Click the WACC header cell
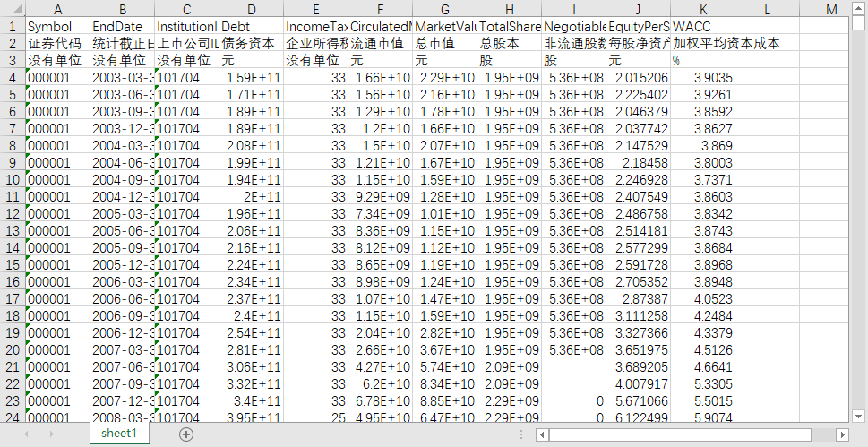The height and width of the screenshot is (447, 868). [703, 26]
